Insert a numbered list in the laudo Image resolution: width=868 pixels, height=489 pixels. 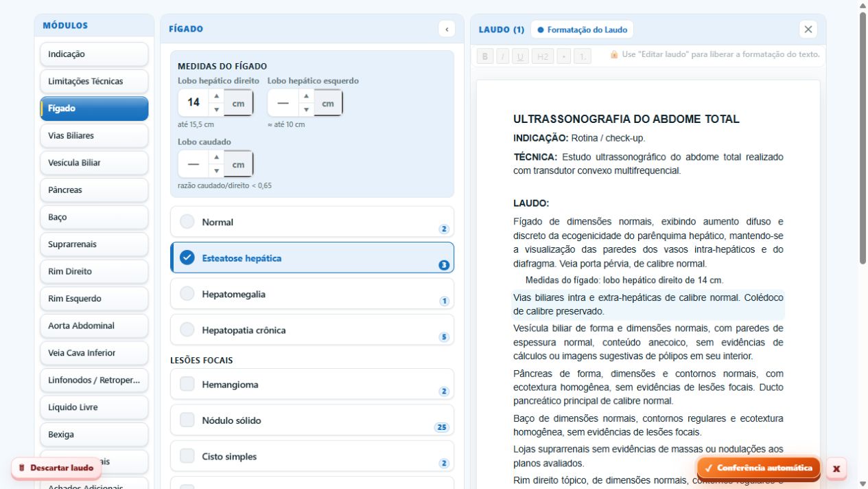pos(582,56)
